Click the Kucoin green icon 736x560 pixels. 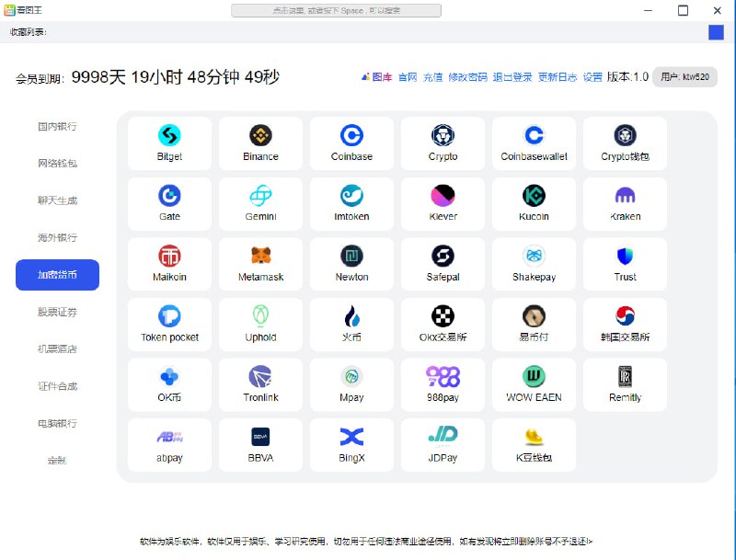534,196
